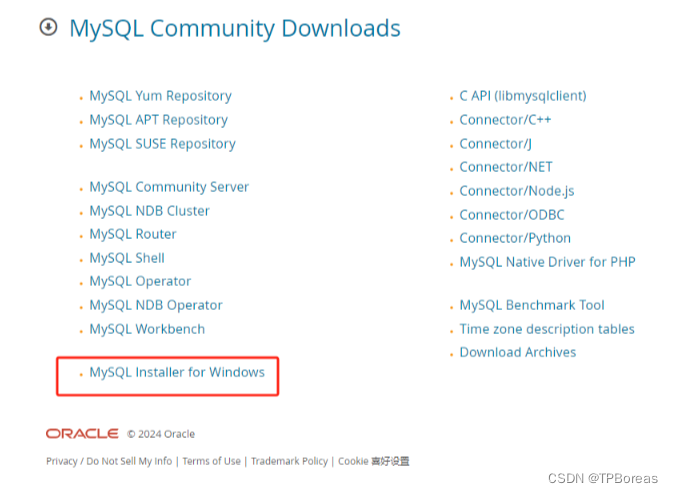
Task: Open MySQL SUSE Repository link
Action: coord(162,144)
